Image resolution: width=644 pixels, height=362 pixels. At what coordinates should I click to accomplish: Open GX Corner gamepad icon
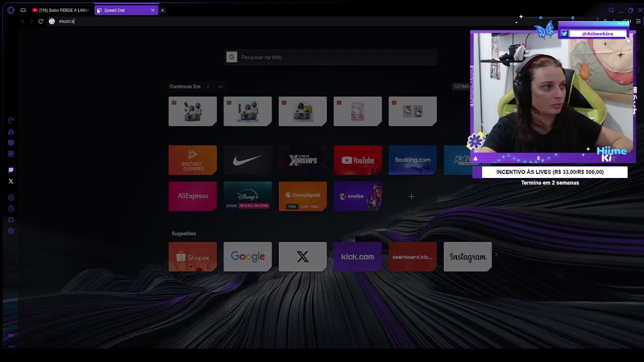click(x=23, y=10)
